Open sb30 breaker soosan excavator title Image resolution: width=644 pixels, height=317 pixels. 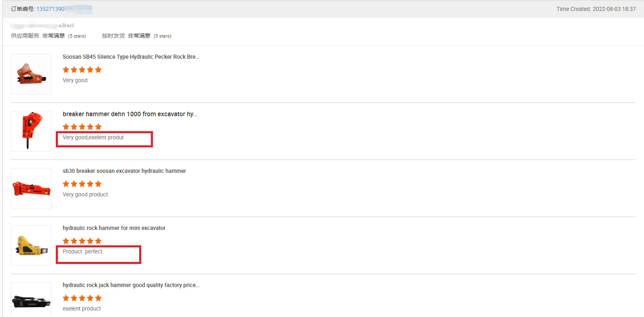point(124,171)
